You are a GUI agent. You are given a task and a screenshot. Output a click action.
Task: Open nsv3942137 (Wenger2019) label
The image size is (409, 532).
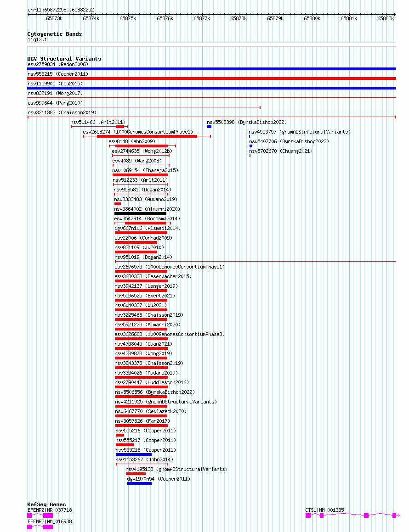click(x=147, y=286)
